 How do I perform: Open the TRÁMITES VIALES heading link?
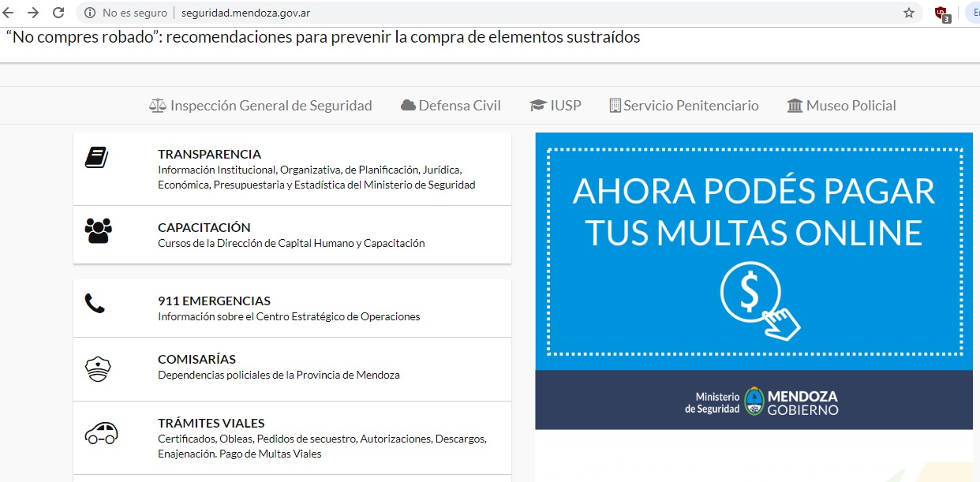(211, 423)
